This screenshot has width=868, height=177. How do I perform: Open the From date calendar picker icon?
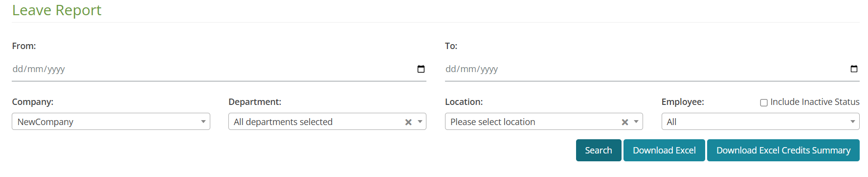[421, 69]
